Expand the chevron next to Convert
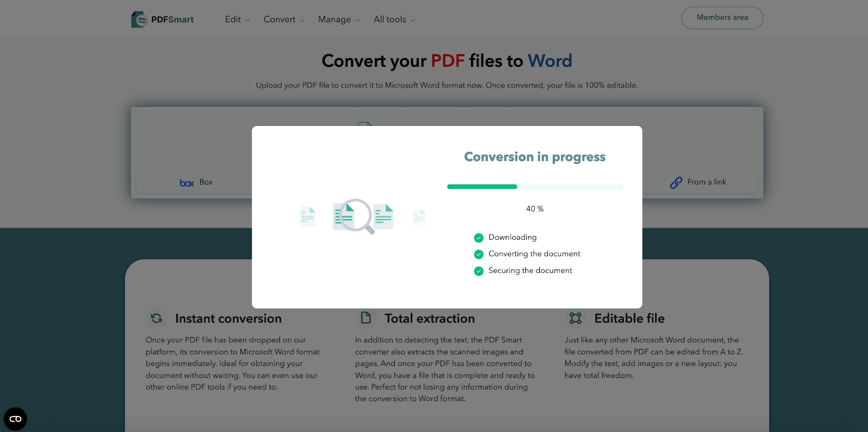The width and height of the screenshot is (868, 432). click(302, 21)
